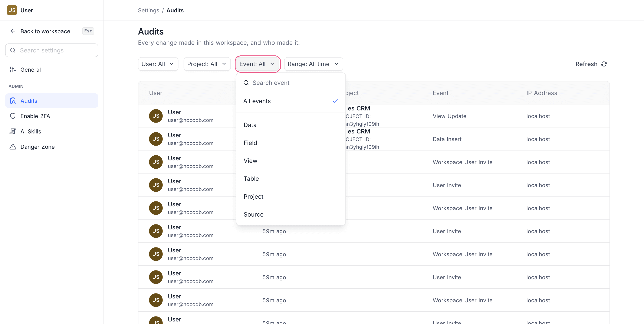Click the Danger Zone warning triangle icon

click(x=13, y=147)
